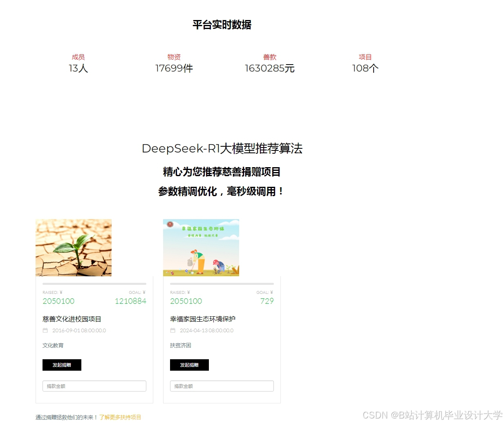Click the date 2024-04-13 08:00:00.0
Image resolution: width=504 pixels, height=423 pixels.
tap(206, 331)
